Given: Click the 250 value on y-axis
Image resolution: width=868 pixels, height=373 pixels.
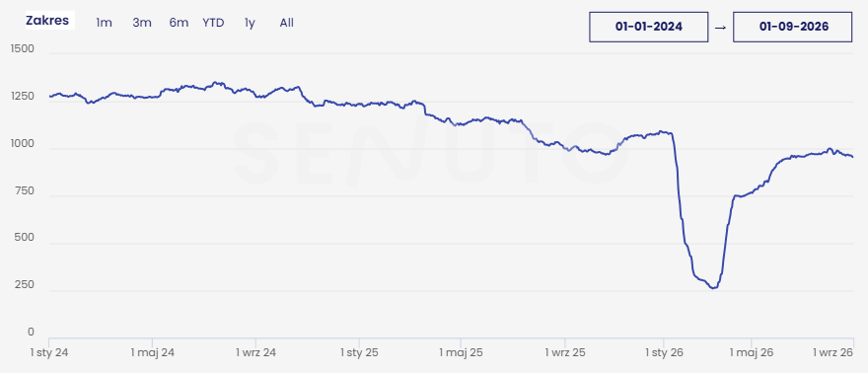Looking at the screenshot, I should (x=24, y=285).
